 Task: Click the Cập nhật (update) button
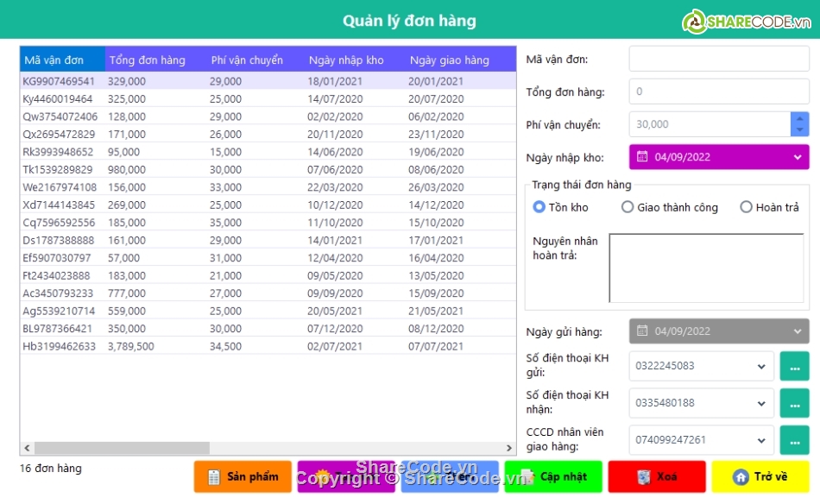(553, 476)
